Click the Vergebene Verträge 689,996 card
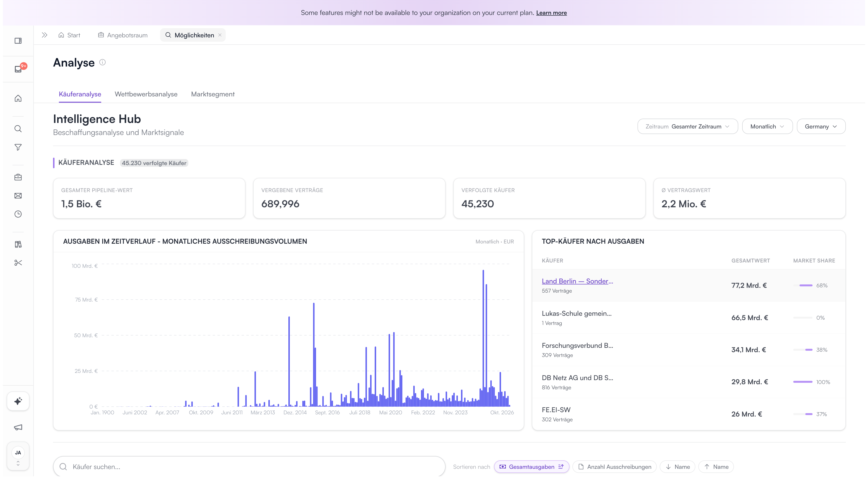Viewport: 868px width, 484px height. tap(349, 198)
